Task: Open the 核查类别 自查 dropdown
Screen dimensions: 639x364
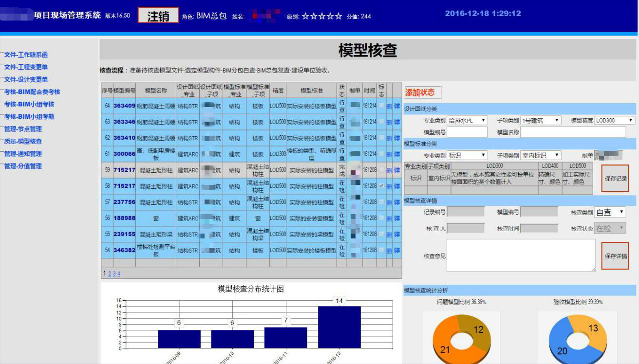Action: coord(610,212)
